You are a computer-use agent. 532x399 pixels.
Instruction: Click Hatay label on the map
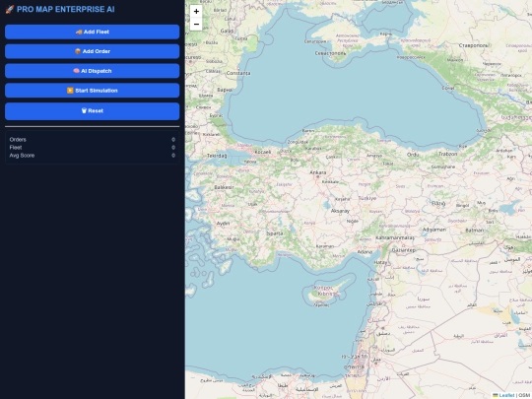[380, 262]
